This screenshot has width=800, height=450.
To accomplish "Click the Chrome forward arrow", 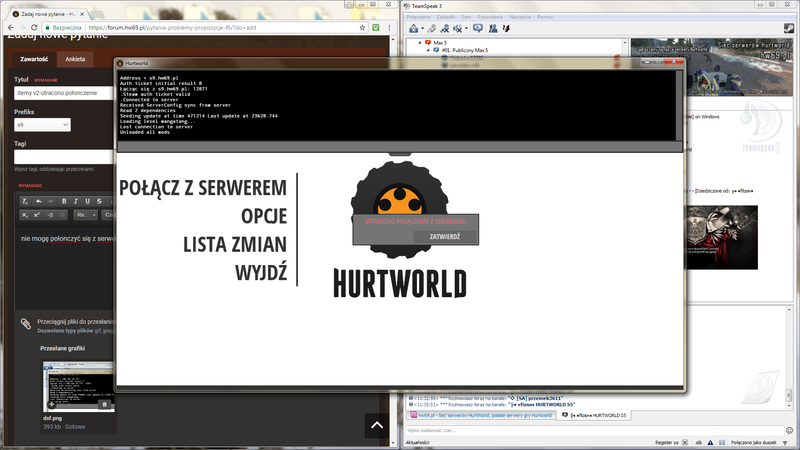I will pos(22,28).
